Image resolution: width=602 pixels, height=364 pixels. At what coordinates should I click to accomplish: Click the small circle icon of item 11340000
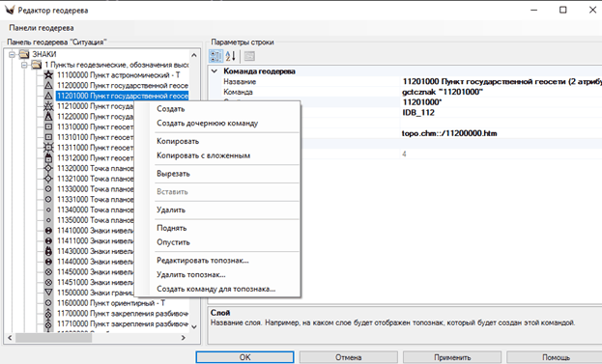48,210
